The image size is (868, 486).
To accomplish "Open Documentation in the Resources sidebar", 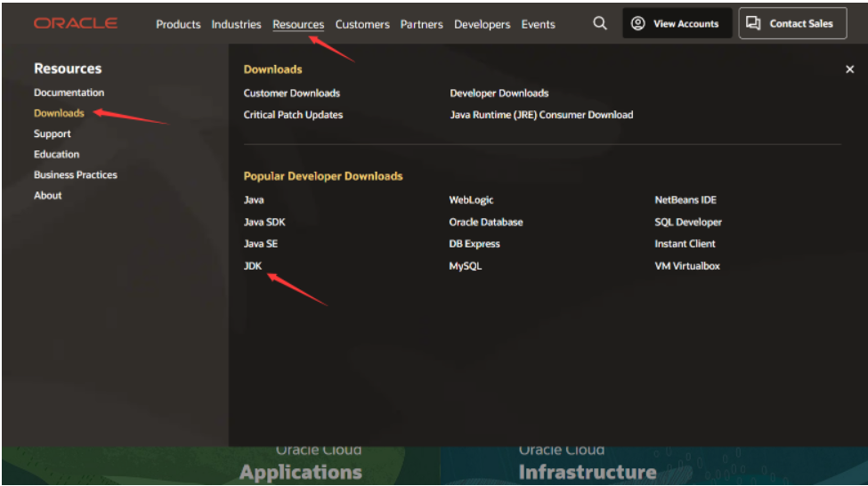I will (x=69, y=93).
